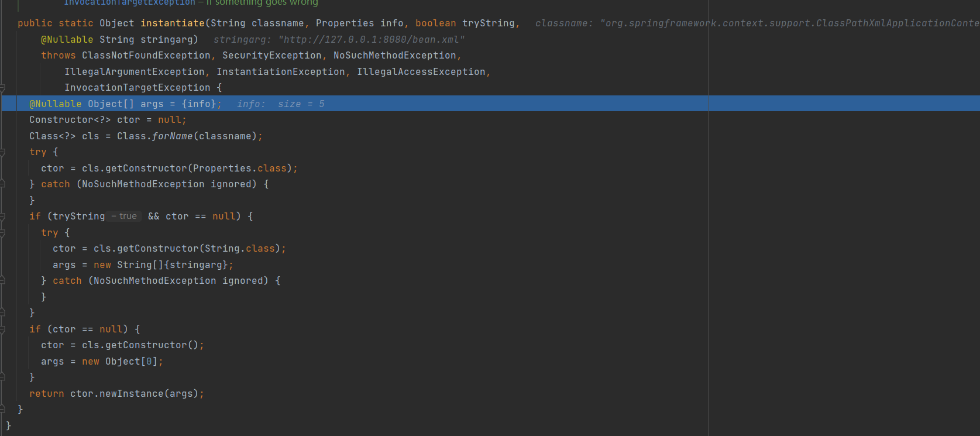The image size is (980, 436).
Task: Click the 'boolean tryString' parameter
Action: pos(465,23)
